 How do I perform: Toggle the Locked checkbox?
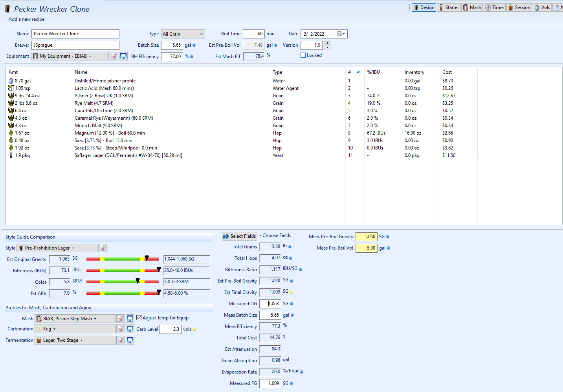click(303, 55)
